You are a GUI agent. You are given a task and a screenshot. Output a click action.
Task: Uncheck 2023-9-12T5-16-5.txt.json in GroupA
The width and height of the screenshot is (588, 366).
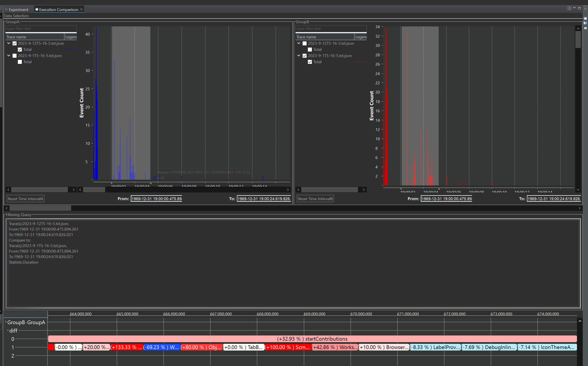15,43
